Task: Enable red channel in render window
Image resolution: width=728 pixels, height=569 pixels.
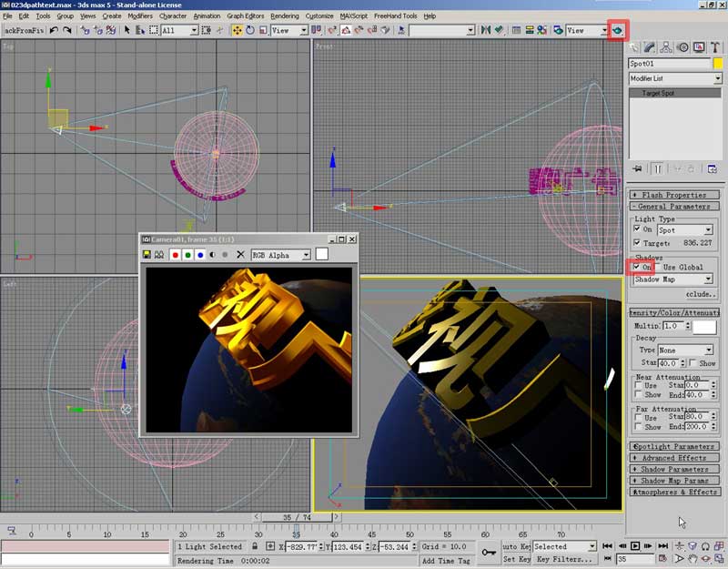Action: click(x=176, y=255)
